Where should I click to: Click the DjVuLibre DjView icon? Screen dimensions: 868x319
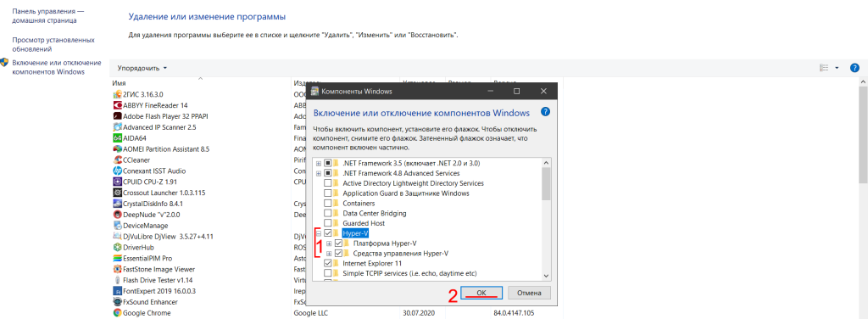pos(117,237)
